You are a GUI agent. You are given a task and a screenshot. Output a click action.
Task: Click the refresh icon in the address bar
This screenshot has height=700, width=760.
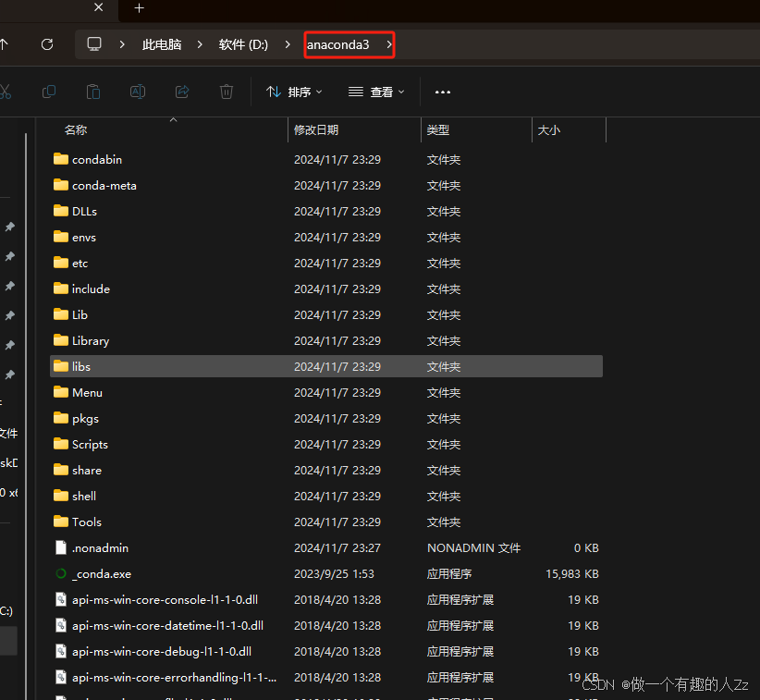[x=47, y=44]
